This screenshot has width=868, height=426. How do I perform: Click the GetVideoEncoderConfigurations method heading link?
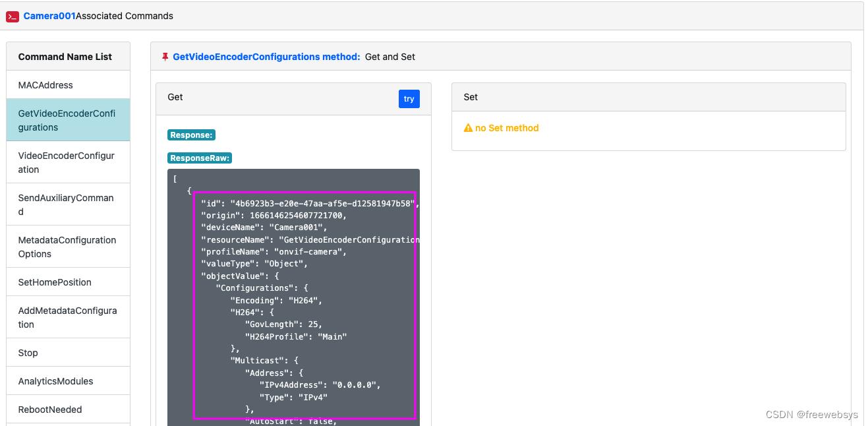(x=266, y=57)
